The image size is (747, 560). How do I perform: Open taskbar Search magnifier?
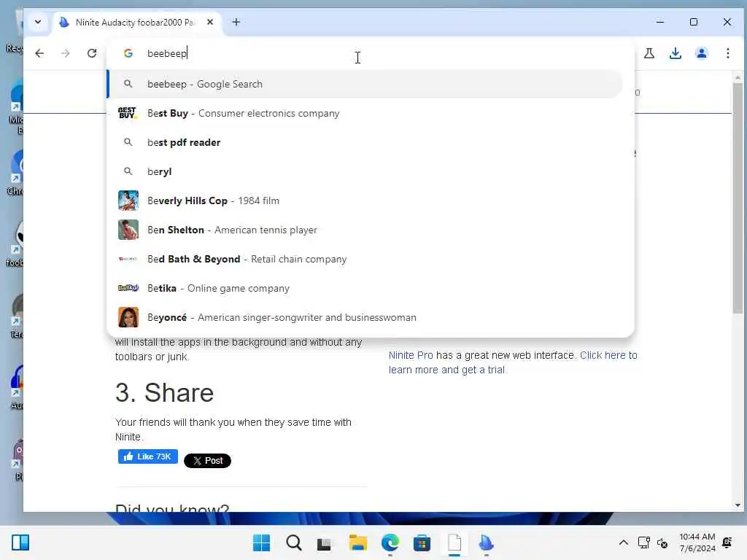[293, 542]
